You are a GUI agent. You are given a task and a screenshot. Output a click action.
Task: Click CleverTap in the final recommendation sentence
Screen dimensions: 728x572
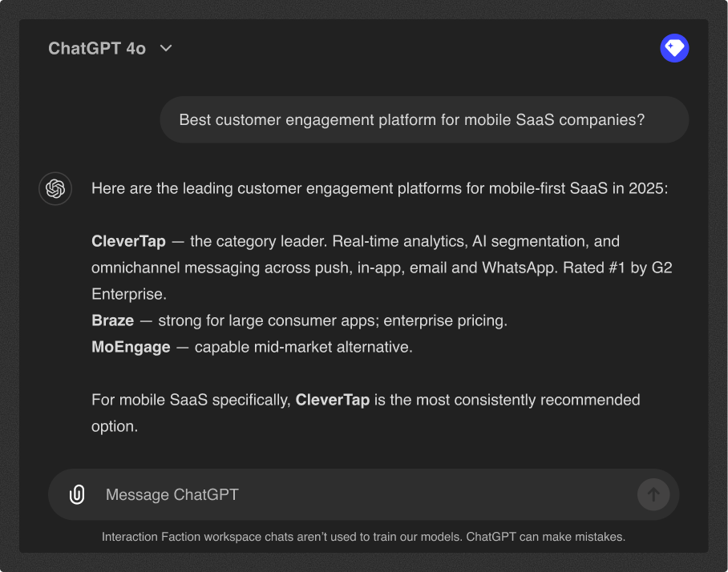pyautogui.click(x=333, y=400)
